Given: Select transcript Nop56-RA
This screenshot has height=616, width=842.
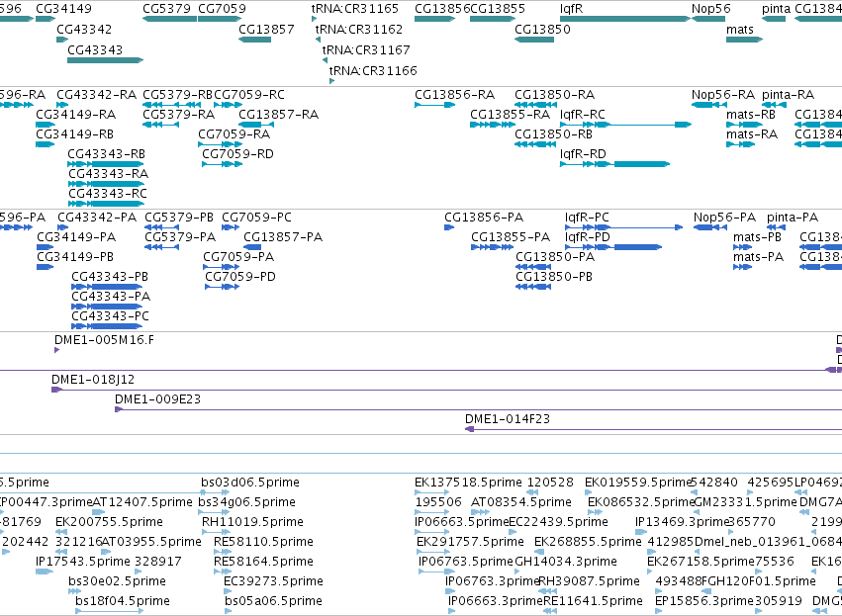Looking at the screenshot, I should [709, 105].
